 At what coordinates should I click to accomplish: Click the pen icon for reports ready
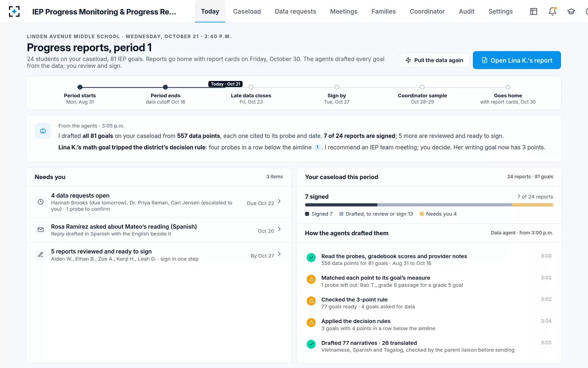(40, 255)
